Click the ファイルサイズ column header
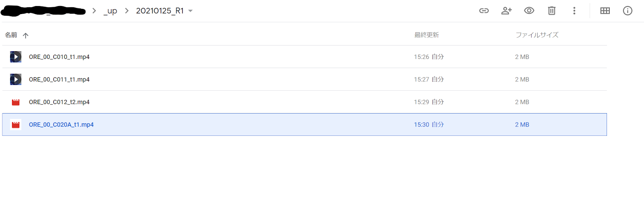Image resolution: width=644 pixels, height=197 pixels. pyautogui.click(x=537, y=35)
